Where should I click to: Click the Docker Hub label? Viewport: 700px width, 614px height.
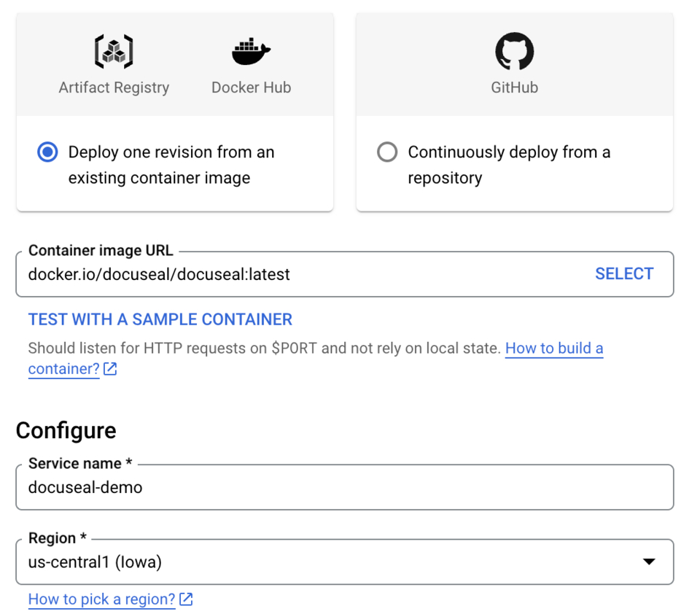252,88
